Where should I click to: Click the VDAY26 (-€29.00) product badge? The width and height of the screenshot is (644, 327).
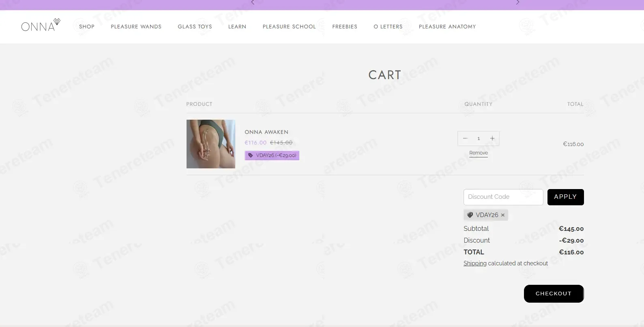(272, 155)
